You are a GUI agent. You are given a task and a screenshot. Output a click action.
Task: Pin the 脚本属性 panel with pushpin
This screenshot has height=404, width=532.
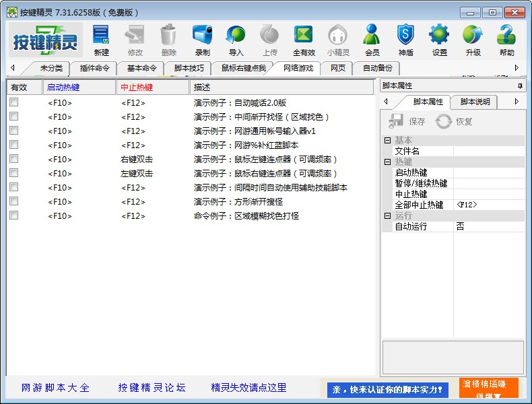(x=520, y=86)
